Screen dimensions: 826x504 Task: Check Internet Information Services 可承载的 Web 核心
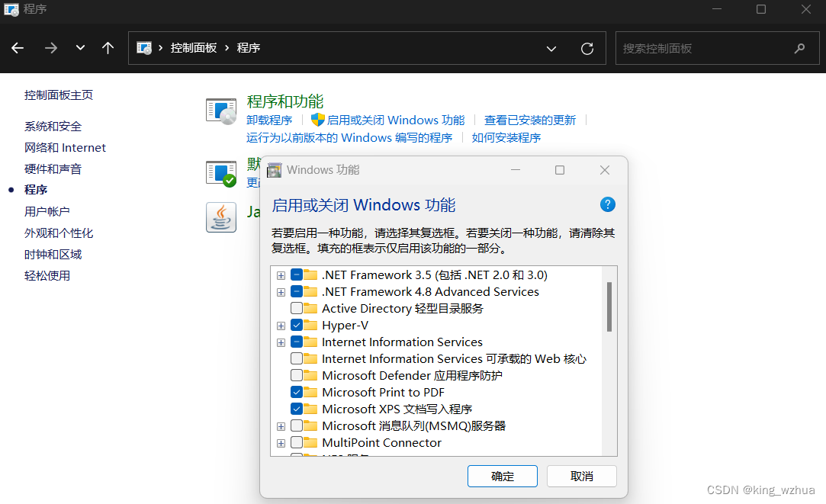[x=297, y=358]
